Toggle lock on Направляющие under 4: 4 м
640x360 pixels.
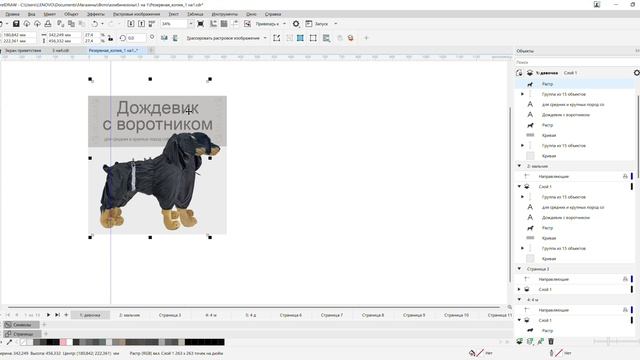[x=625, y=310]
